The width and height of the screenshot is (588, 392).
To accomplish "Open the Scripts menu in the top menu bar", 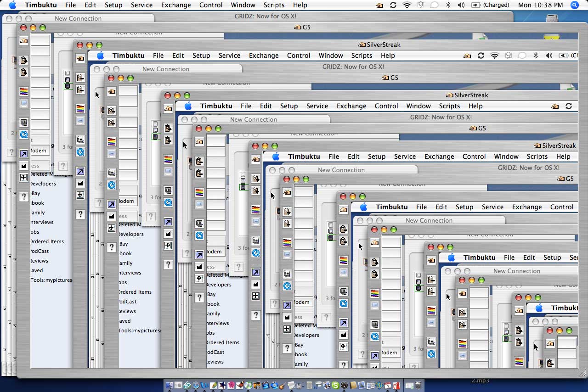I will point(274,5).
